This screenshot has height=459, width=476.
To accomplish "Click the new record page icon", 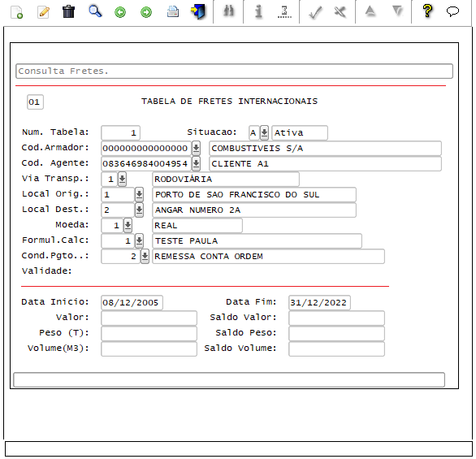I will (17, 12).
